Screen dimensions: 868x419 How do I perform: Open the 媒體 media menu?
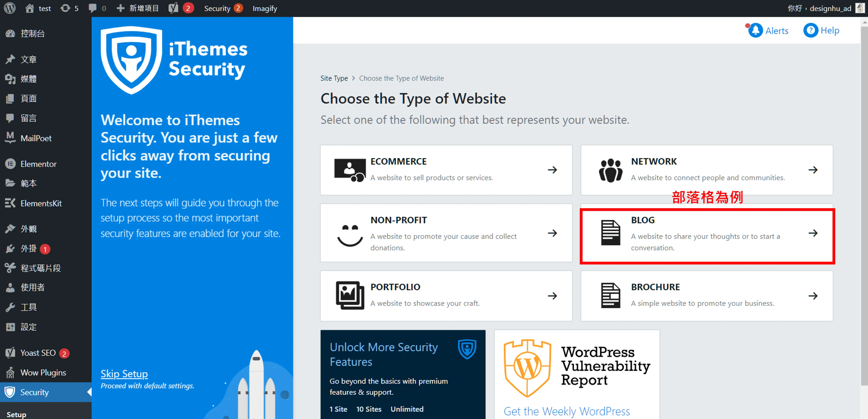point(46,79)
